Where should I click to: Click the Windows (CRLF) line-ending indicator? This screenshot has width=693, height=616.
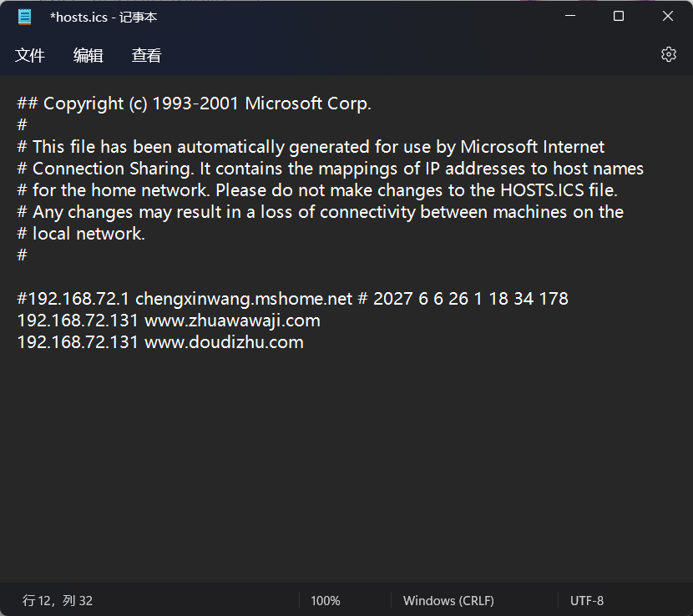(x=448, y=600)
